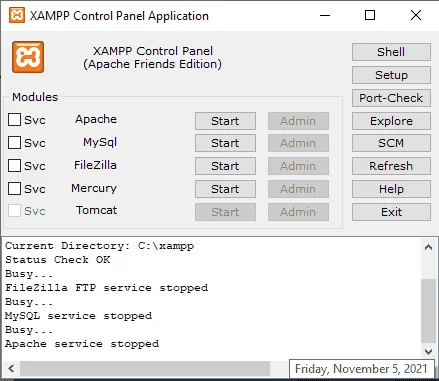The image size is (439, 381).
Task: Start the Apache module
Action: (x=225, y=121)
